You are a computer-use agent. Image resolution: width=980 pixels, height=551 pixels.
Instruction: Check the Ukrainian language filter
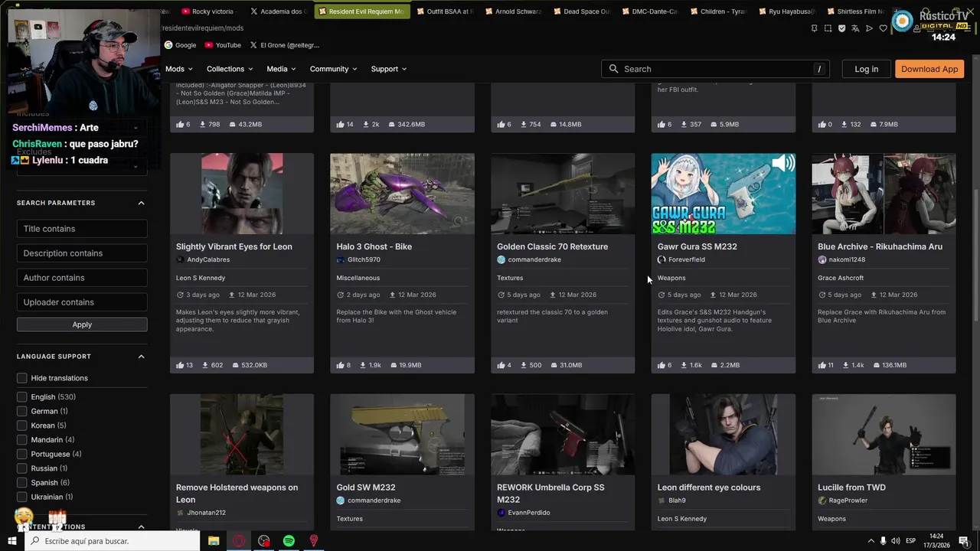[x=22, y=497]
